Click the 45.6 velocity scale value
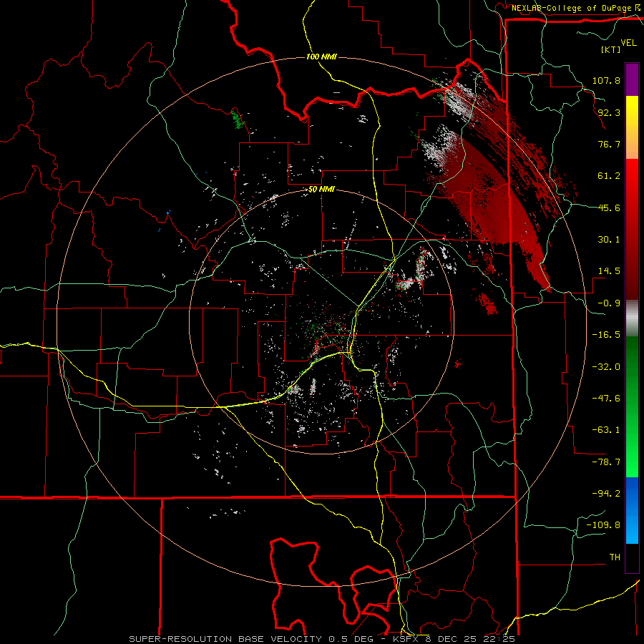This screenshot has height=644, width=644. (609, 208)
